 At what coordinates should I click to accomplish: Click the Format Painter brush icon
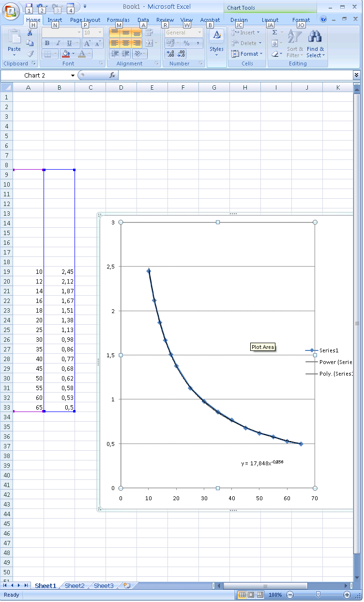coord(30,54)
